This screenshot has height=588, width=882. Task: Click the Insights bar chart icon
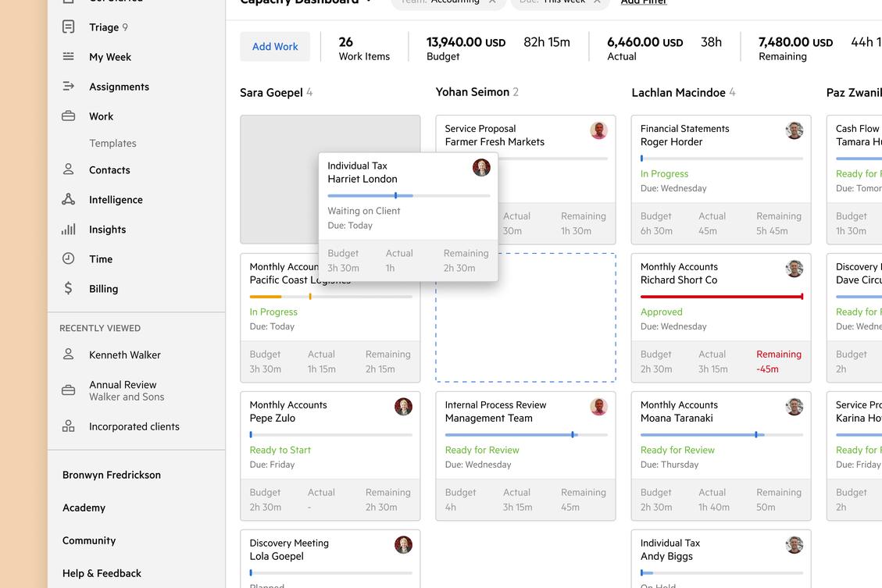[68, 229]
